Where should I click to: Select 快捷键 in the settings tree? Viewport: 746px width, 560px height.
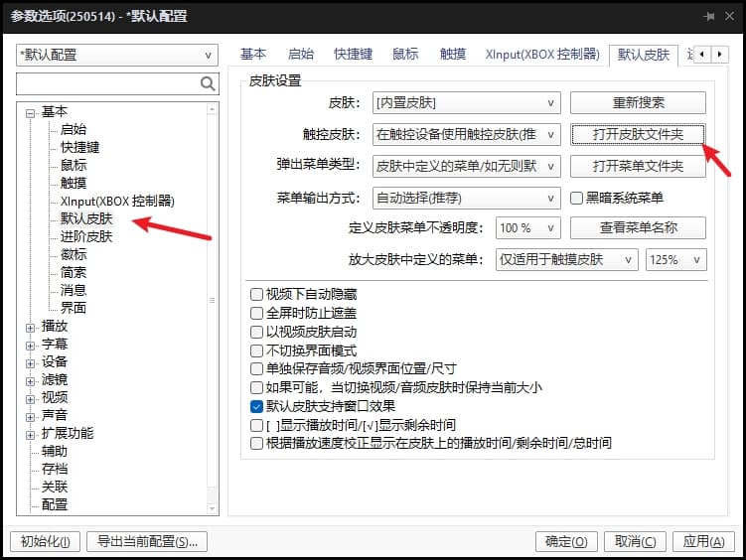coord(79,147)
